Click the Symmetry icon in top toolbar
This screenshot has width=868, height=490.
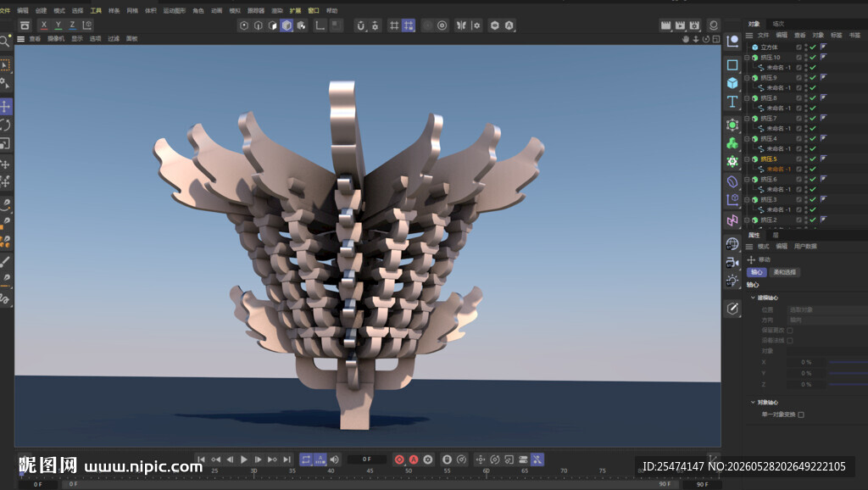461,25
